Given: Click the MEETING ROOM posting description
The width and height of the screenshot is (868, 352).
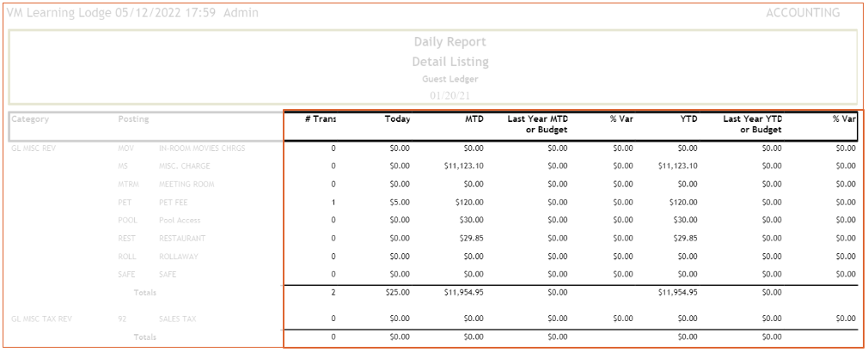Looking at the screenshot, I should (x=186, y=185).
